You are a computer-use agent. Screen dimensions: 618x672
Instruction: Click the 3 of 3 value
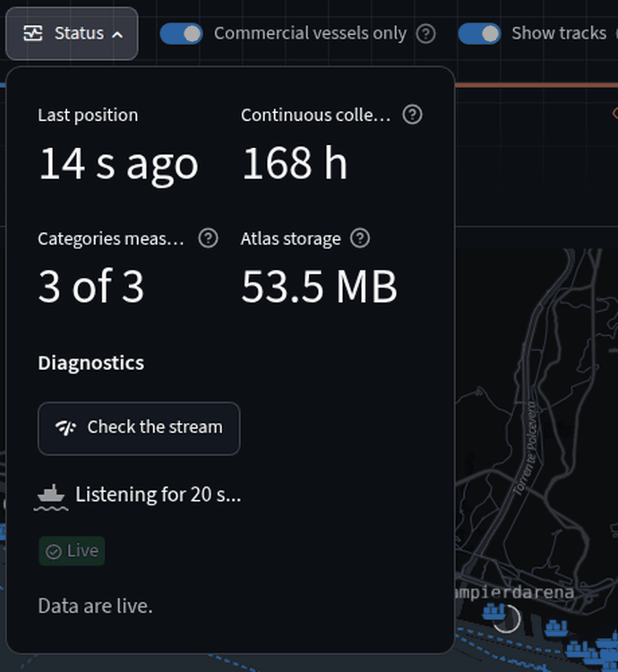click(x=90, y=287)
